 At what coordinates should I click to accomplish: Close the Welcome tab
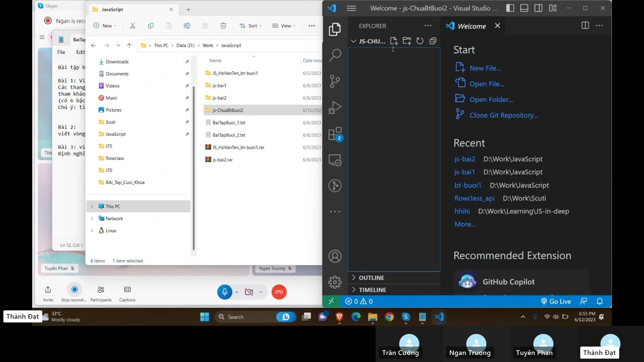click(497, 26)
